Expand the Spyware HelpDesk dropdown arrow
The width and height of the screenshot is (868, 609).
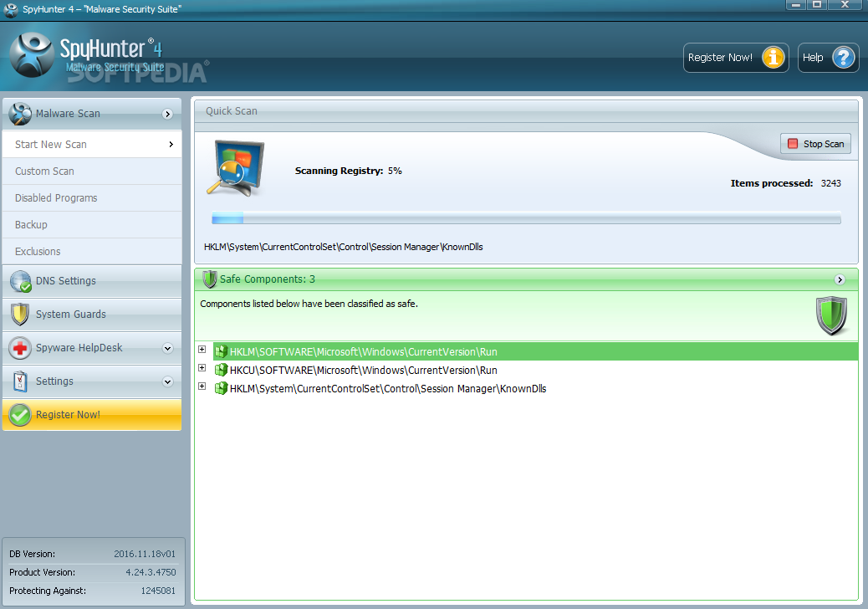(168, 348)
